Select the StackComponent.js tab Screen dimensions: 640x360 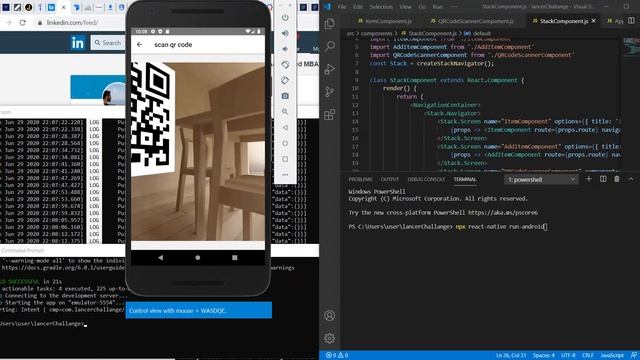coord(564,21)
